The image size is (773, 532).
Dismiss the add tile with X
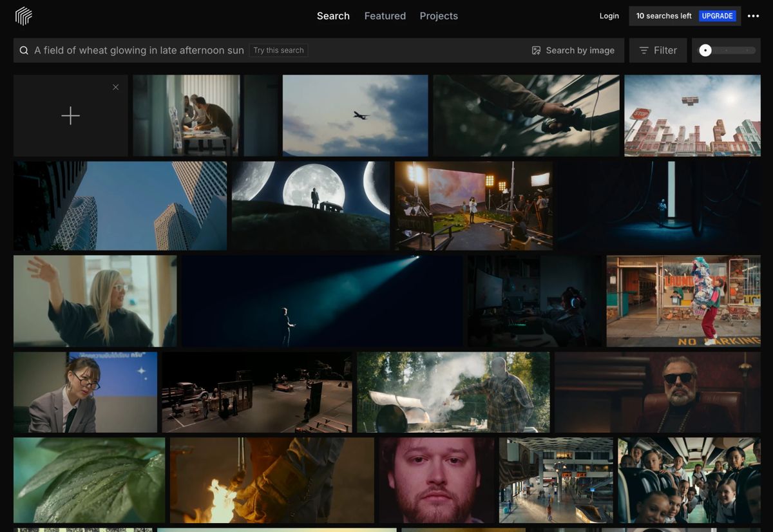115,87
